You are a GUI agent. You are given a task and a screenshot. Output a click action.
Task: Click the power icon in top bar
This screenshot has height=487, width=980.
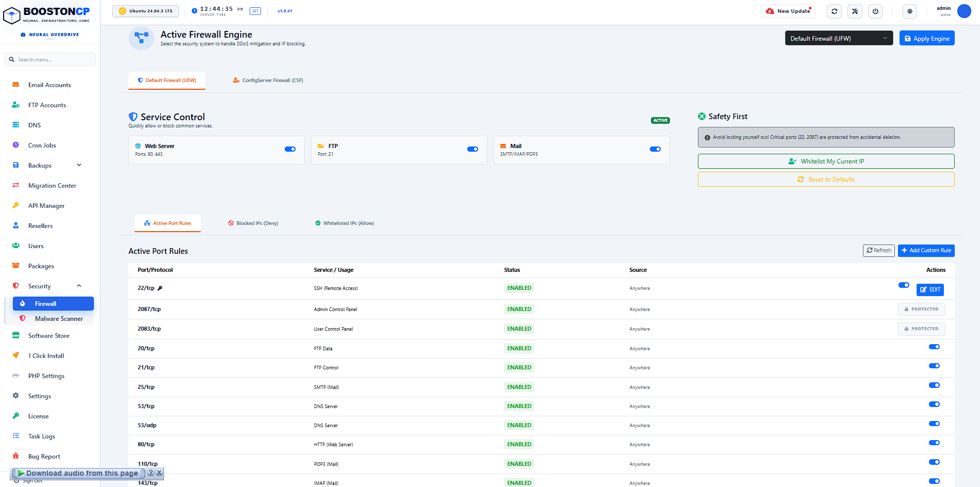[x=875, y=11]
